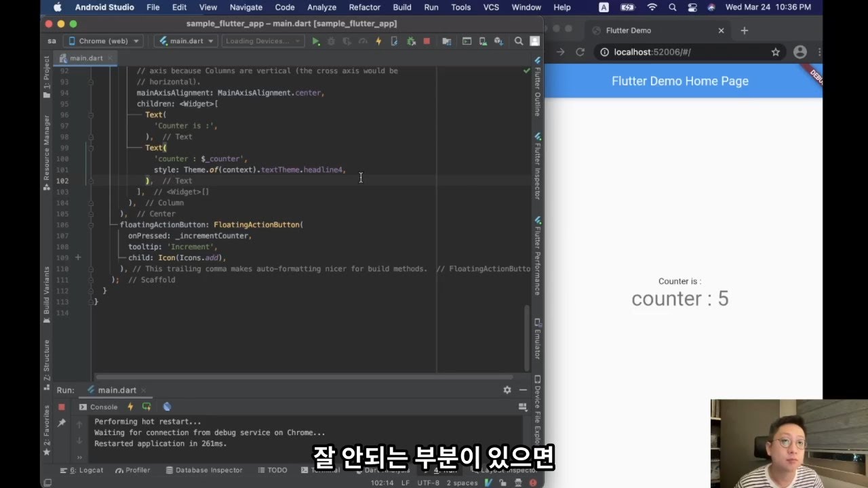Click gutter plus icon on line 109
Viewport: 868px width, 488px height.
78,258
